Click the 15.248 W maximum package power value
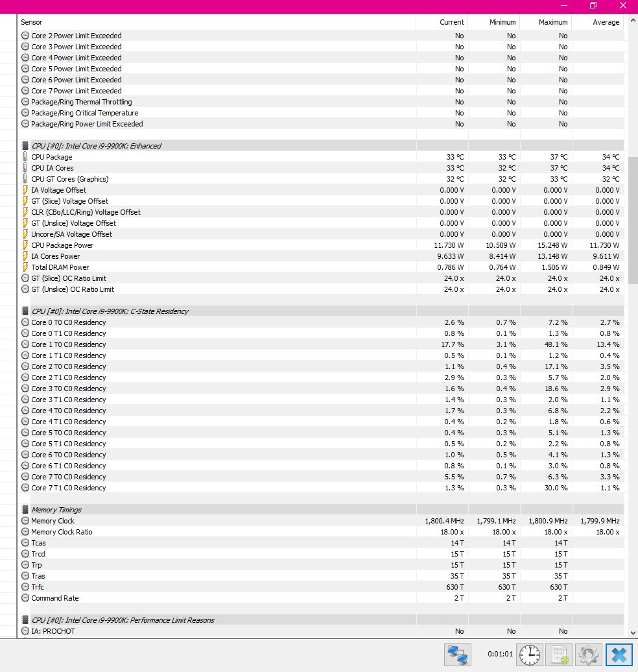 pyautogui.click(x=552, y=245)
